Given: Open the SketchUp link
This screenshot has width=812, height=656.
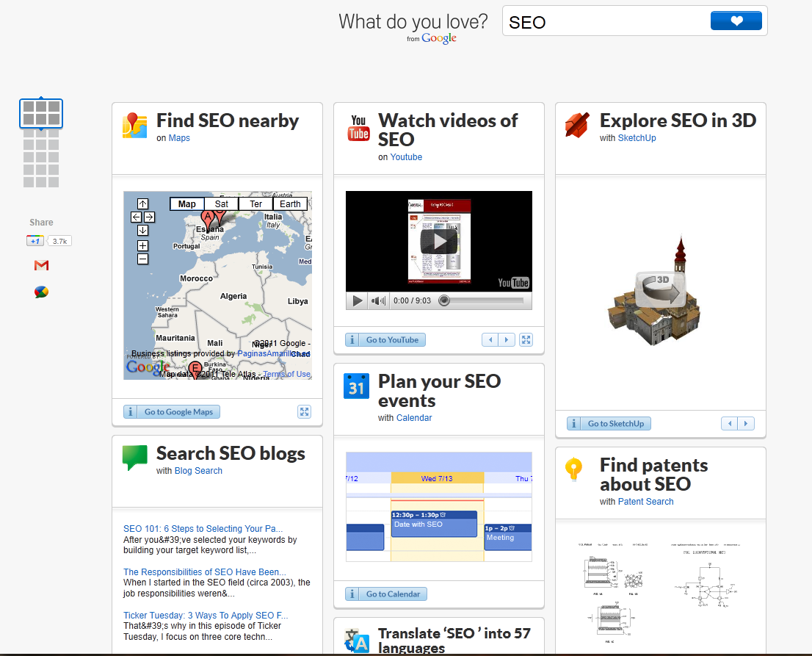Looking at the screenshot, I should point(637,138).
